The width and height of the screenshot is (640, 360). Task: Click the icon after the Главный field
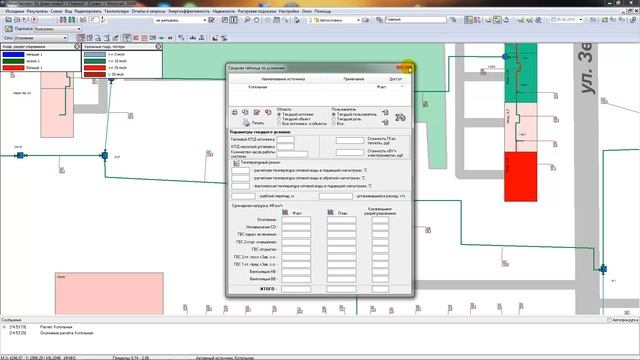453,20
